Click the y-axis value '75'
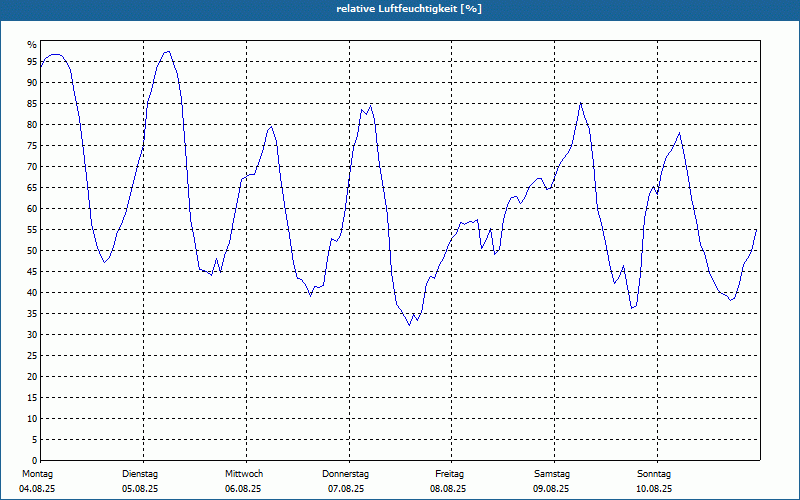This screenshot has width=800, height=500. tap(32, 145)
